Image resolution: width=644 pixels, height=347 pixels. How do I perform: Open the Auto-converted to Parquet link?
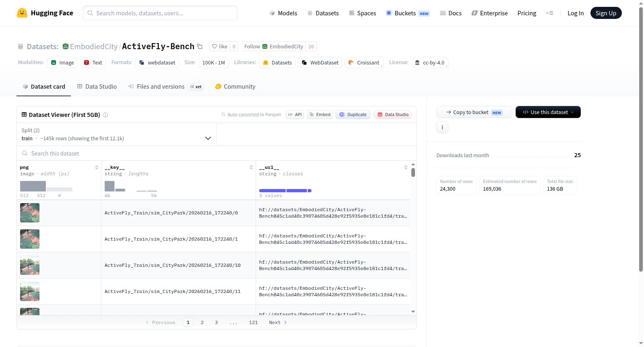tap(243, 114)
